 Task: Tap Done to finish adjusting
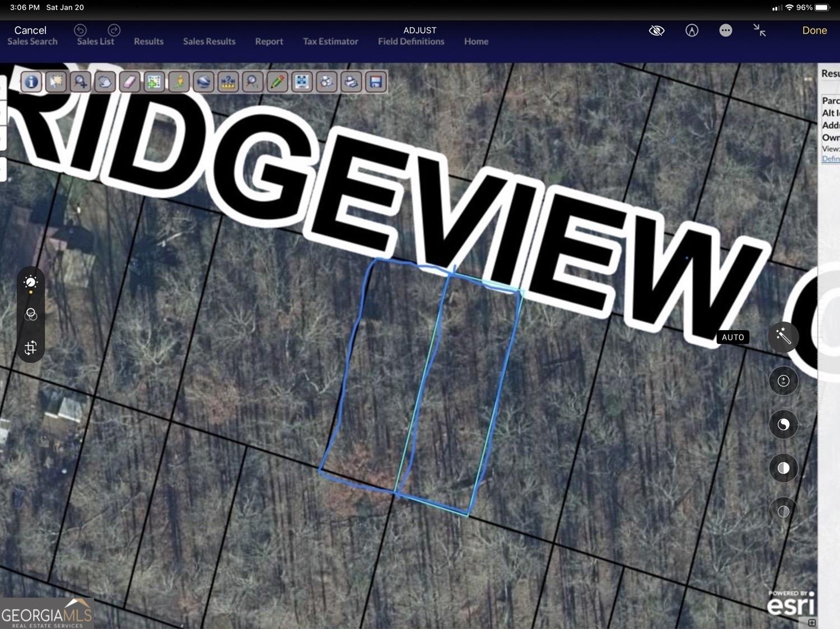[x=814, y=30]
